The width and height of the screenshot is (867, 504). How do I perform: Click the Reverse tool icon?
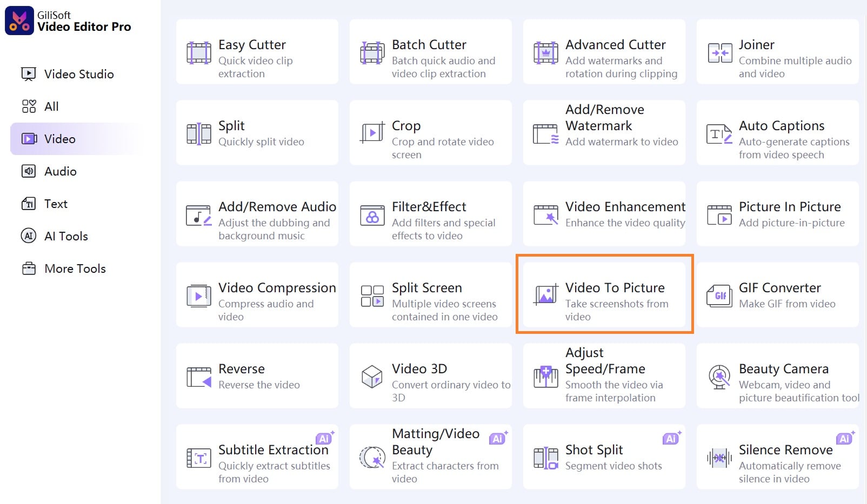tap(199, 377)
